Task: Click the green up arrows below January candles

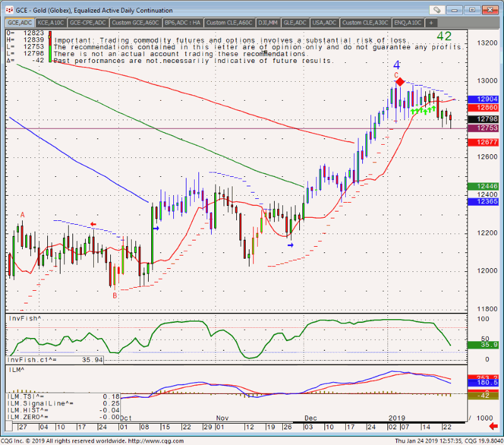Action: tap(423, 110)
